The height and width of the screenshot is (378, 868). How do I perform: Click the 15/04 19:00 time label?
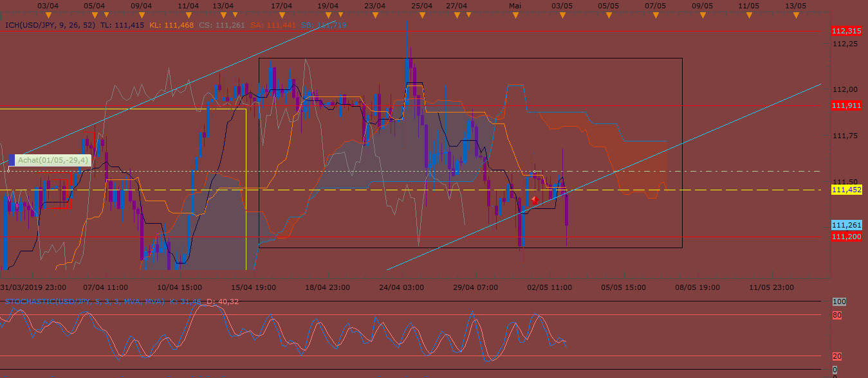pos(254,287)
